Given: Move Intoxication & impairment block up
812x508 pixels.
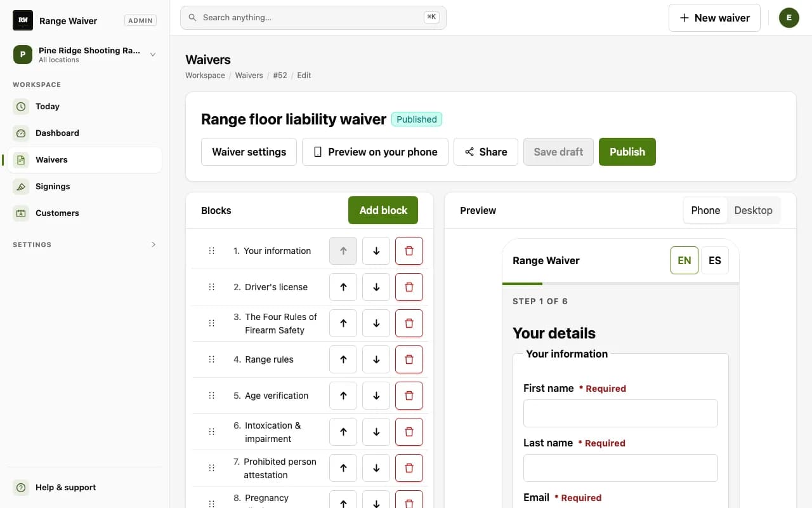Looking at the screenshot, I should [x=343, y=432].
